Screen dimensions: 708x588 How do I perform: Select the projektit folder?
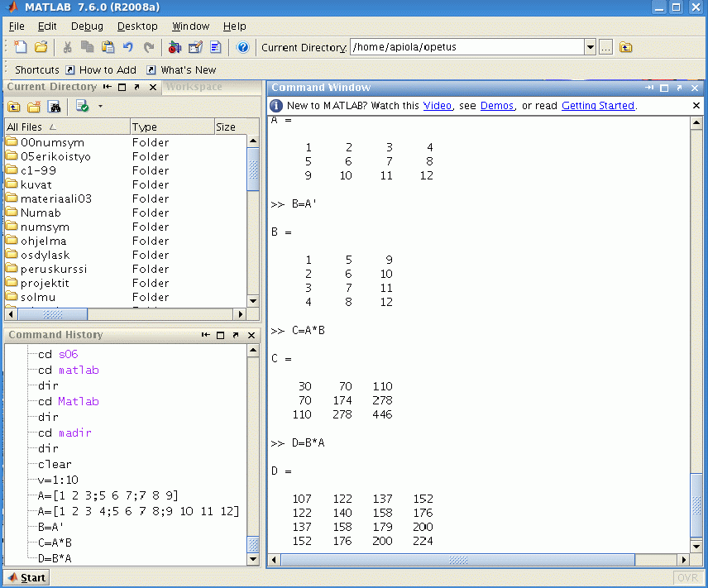coord(45,283)
